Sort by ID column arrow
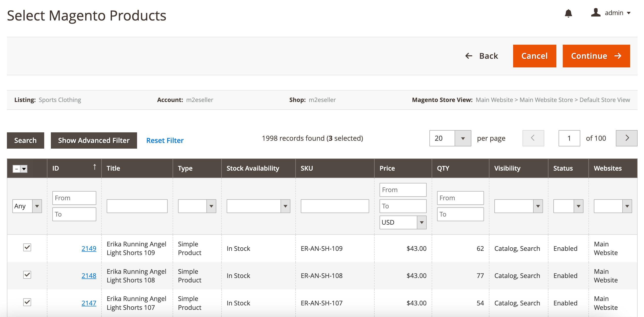 95,167
